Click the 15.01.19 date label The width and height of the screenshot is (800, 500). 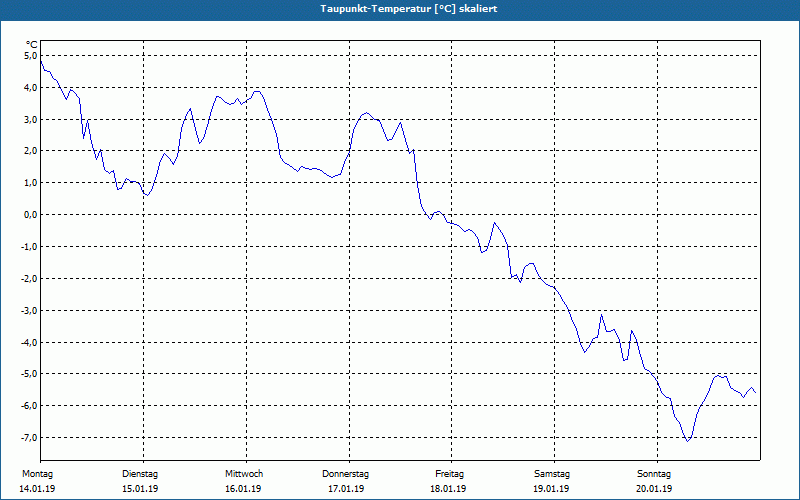click(x=140, y=489)
